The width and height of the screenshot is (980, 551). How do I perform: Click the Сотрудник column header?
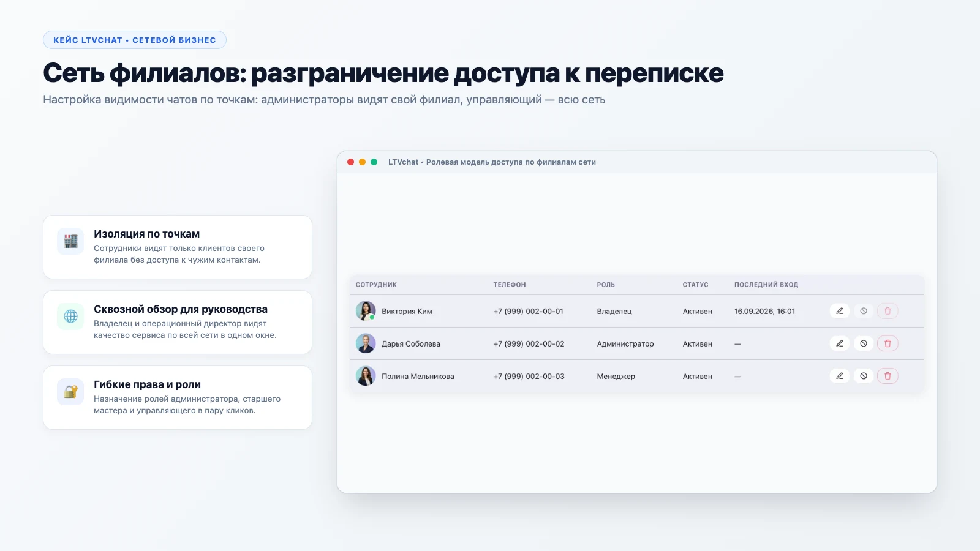376,285
